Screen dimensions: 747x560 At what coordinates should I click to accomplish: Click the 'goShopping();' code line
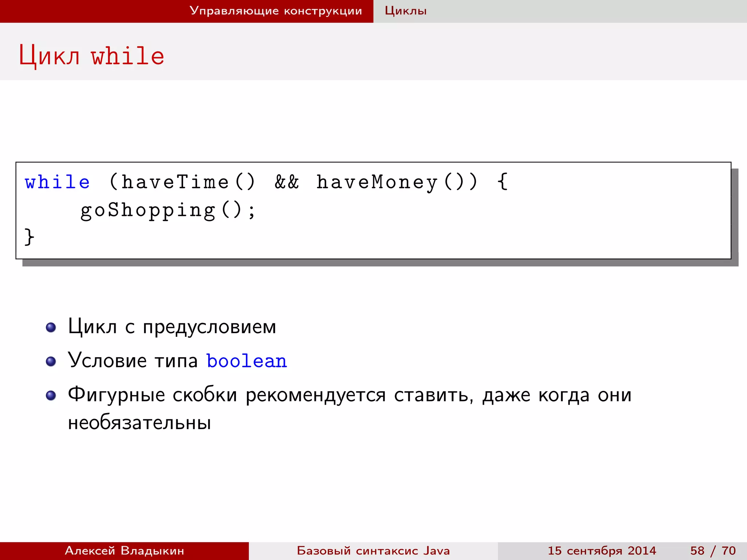(168, 210)
